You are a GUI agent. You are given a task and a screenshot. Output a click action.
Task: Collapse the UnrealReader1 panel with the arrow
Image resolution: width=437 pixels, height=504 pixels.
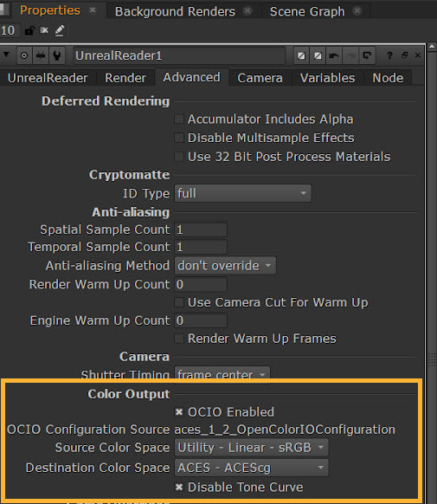[x=6, y=55]
